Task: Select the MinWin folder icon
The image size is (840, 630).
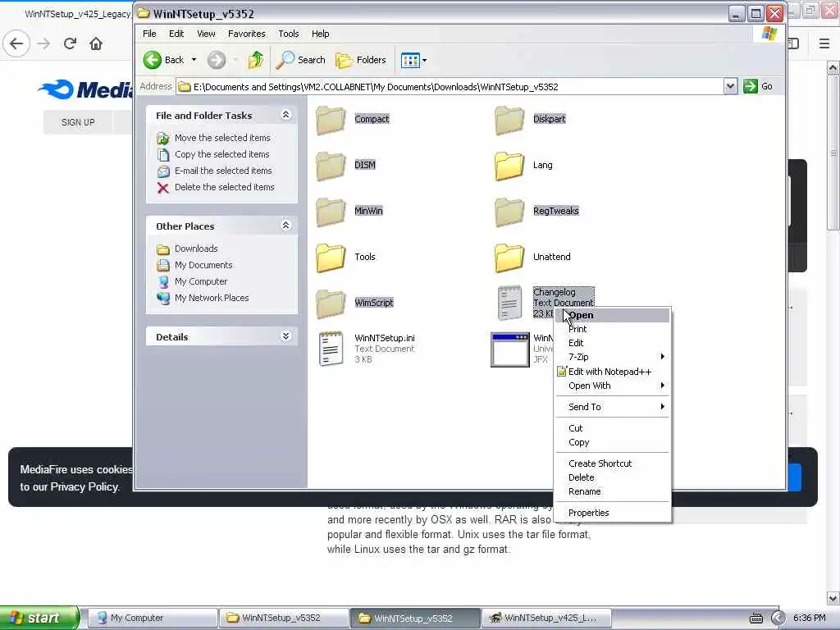Action: pyautogui.click(x=331, y=212)
